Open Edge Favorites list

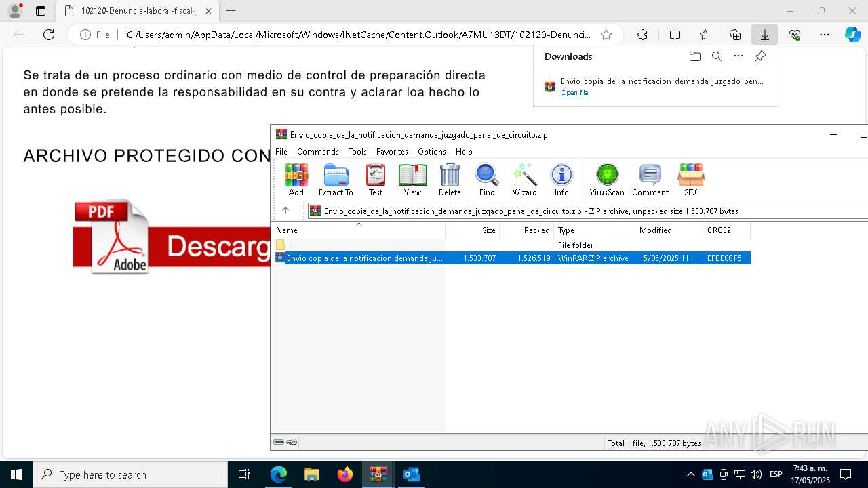pos(705,35)
